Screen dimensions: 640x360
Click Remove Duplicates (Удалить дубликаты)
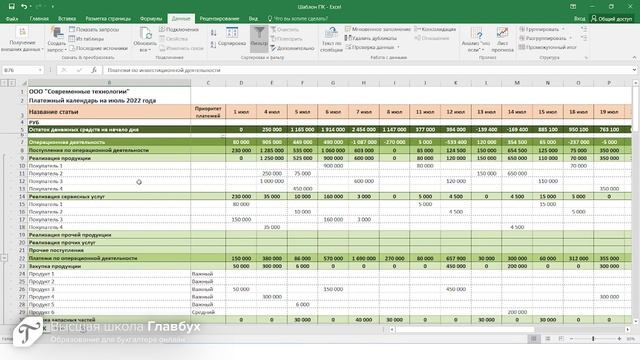click(x=371, y=38)
